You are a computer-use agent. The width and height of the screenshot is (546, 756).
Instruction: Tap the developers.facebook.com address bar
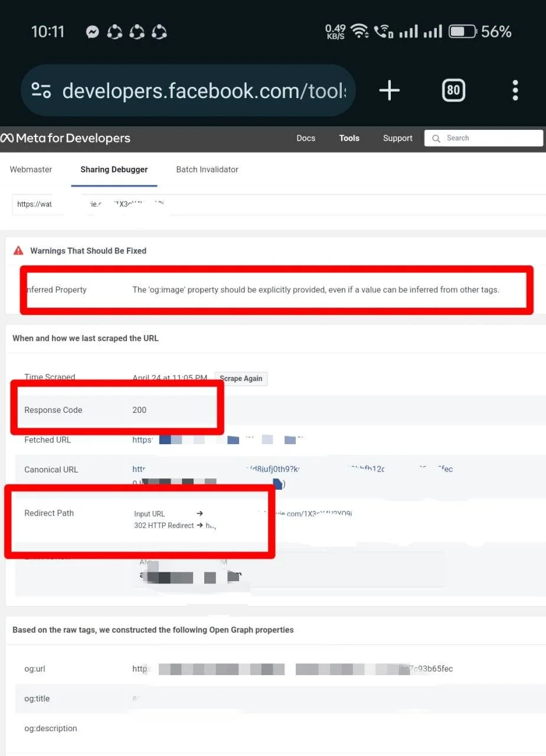coord(188,90)
